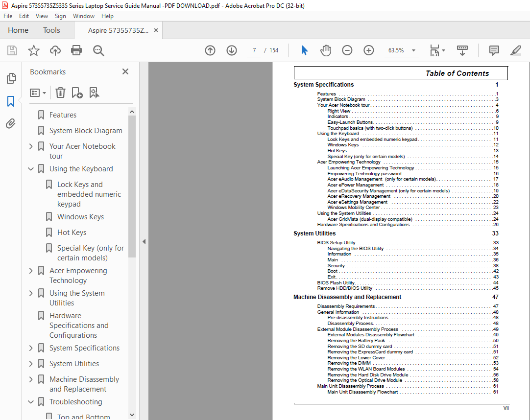Screen dimensions: 530x420
Task: Print the document
Action: click(76, 50)
